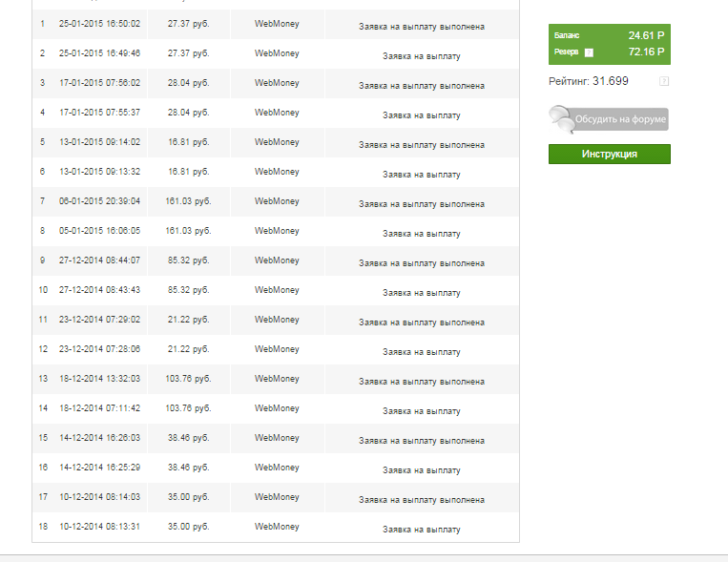Select row 1 status Заявка на выплату выполнена
Viewport: 728px width, 562px height.
(421, 27)
